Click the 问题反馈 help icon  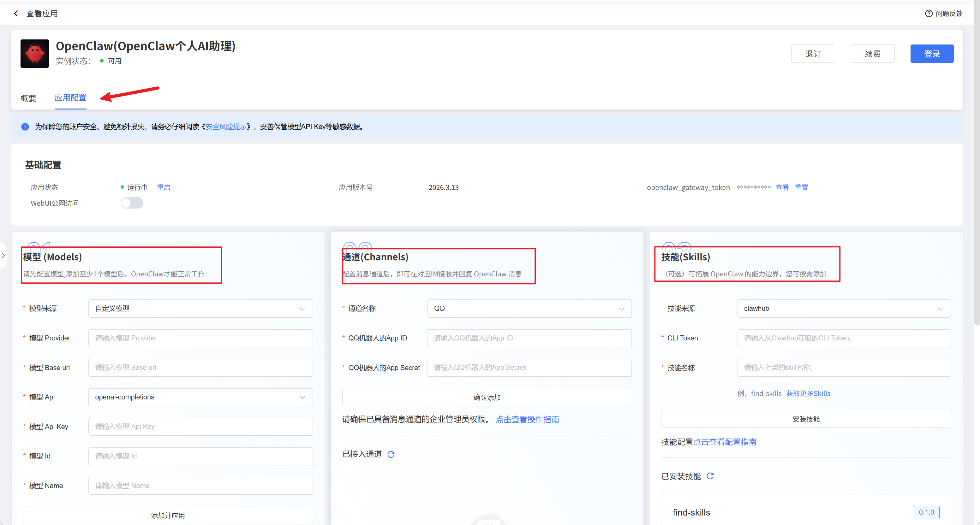pos(929,14)
